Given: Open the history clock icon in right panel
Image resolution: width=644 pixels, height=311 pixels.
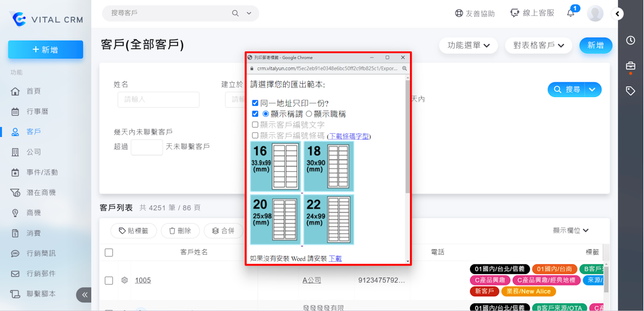Looking at the screenshot, I should point(630,40).
